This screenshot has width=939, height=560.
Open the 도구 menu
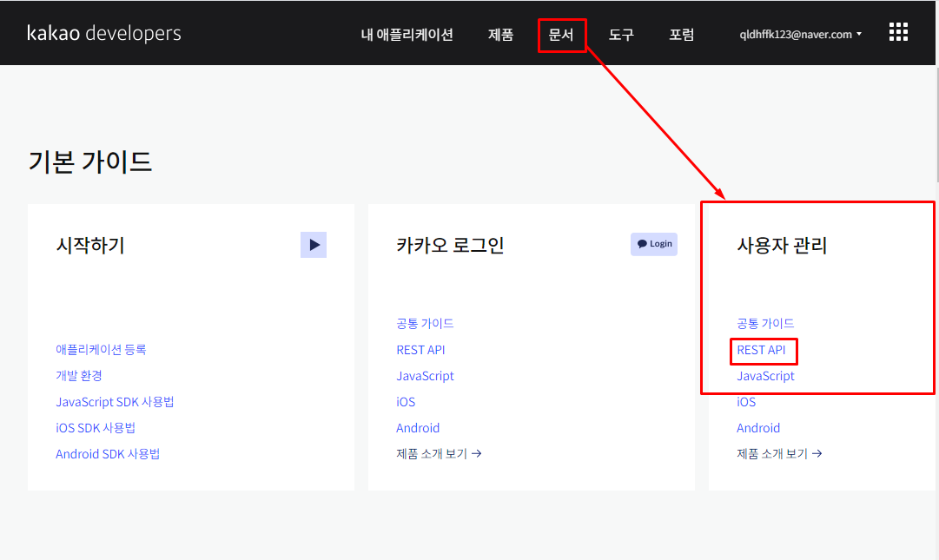pos(621,35)
